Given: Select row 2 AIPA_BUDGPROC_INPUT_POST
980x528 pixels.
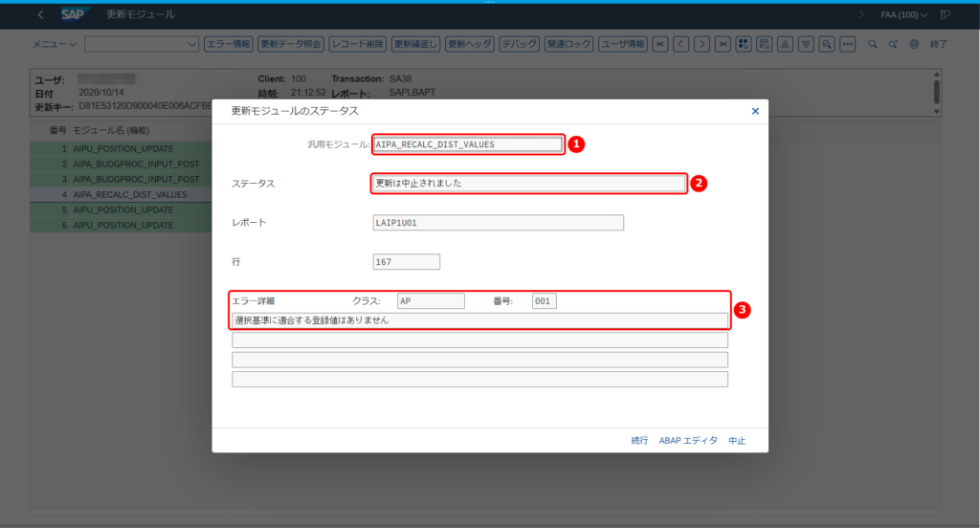Looking at the screenshot, I should tap(121, 164).
